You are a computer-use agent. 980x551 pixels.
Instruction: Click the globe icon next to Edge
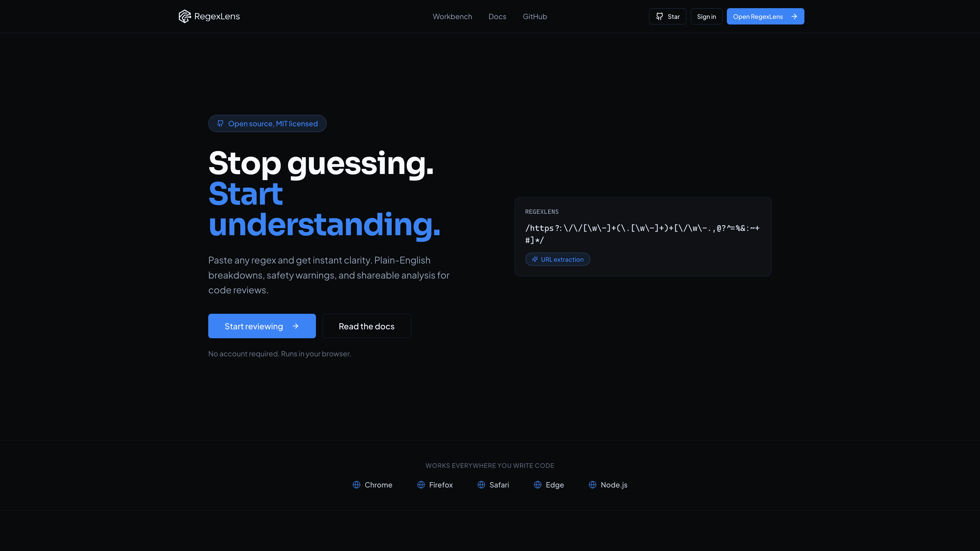click(x=537, y=485)
